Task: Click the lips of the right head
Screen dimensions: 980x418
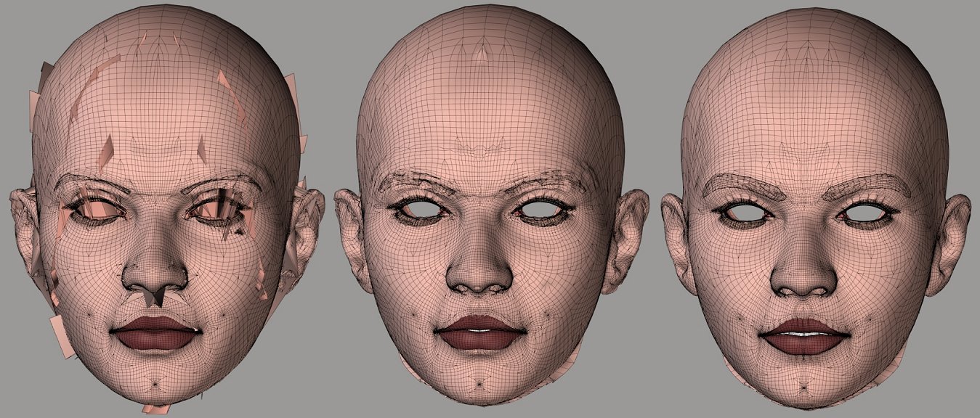Action: tap(804, 336)
